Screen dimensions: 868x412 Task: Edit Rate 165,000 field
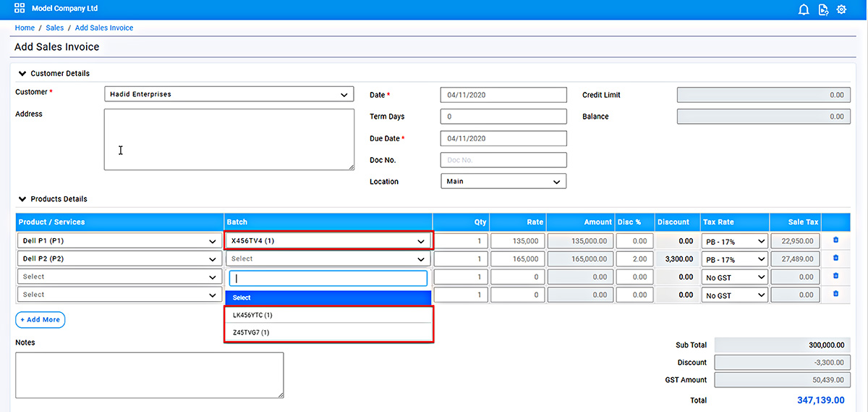click(x=518, y=258)
